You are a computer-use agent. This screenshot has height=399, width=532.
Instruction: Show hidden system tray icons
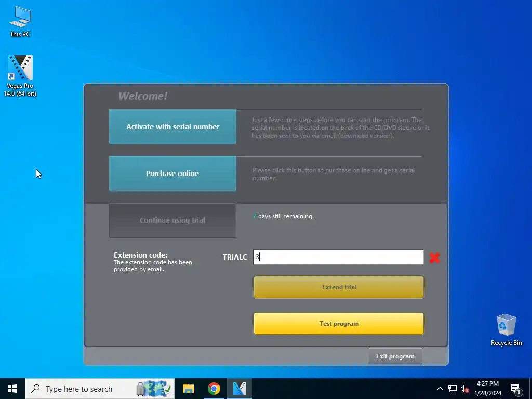coord(440,389)
